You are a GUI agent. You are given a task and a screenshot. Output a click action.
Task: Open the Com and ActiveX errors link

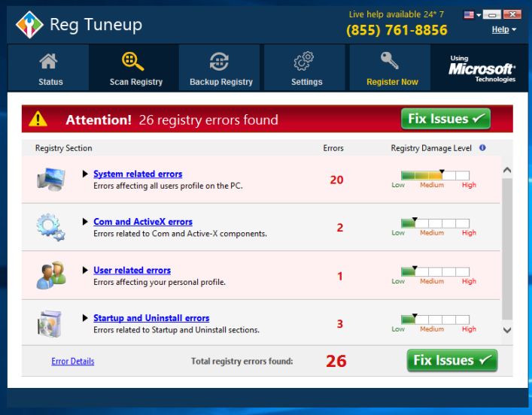tap(143, 222)
